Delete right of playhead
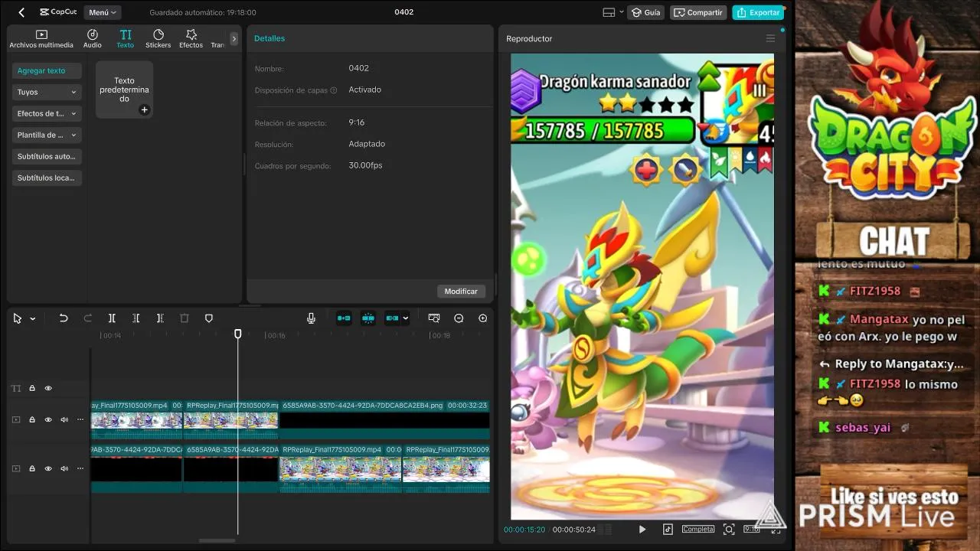 tap(160, 318)
